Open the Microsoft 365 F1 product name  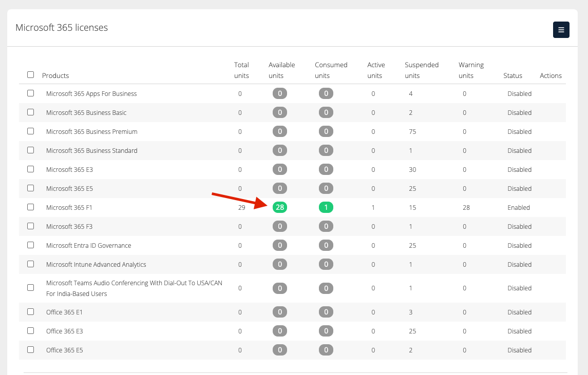(69, 208)
